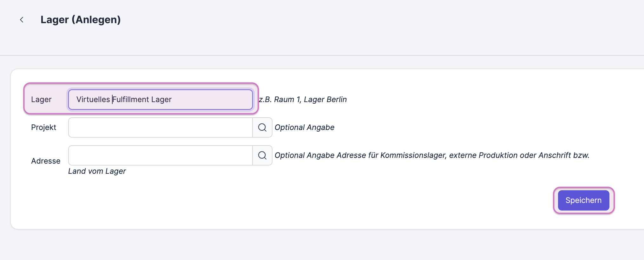Click into the empty Projekt field
The image size is (644, 260).
point(161,127)
